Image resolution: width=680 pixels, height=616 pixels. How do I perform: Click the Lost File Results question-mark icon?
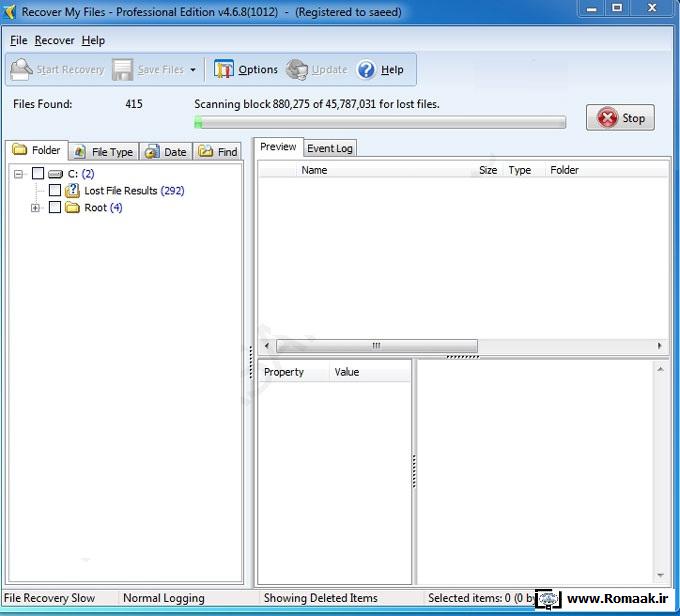[x=72, y=190]
